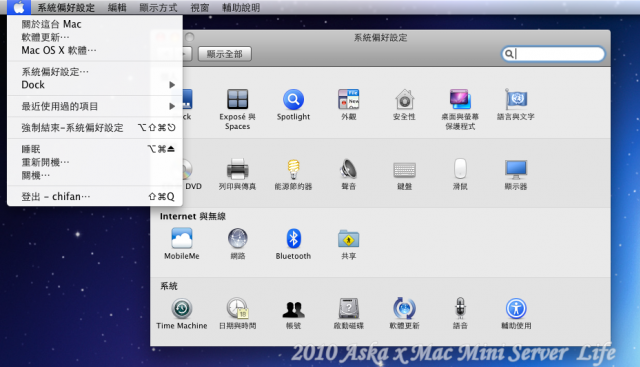Open the 網路 network preferences

[x=238, y=244]
